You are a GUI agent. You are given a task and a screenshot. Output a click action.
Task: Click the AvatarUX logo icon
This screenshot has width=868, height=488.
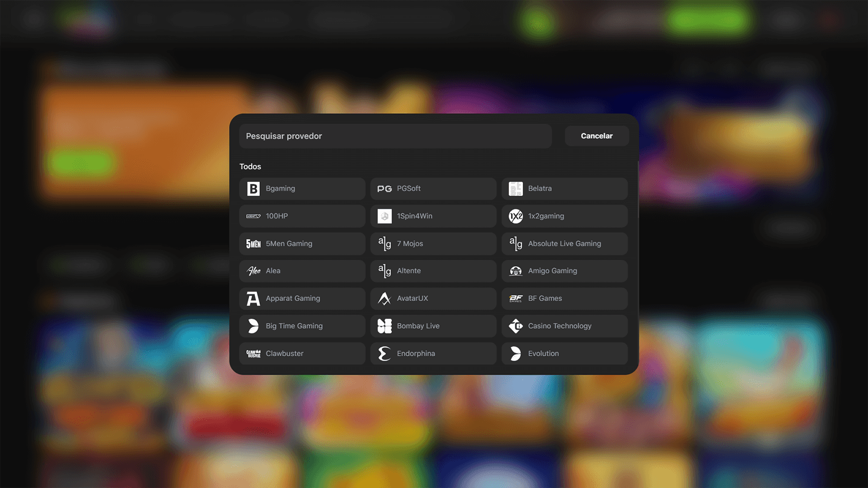[x=385, y=299]
